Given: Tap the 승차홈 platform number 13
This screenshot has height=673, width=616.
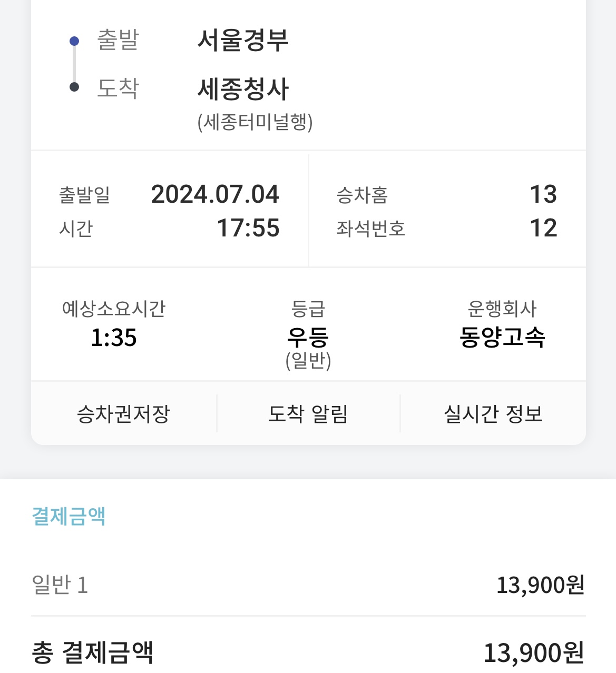Looking at the screenshot, I should pyautogui.click(x=543, y=194).
